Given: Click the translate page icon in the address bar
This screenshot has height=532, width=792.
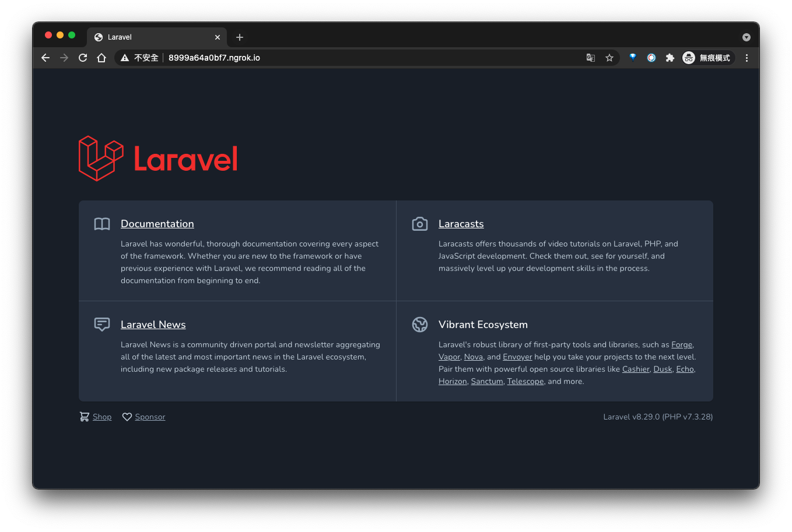Looking at the screenshot, I should coord(591,58).
